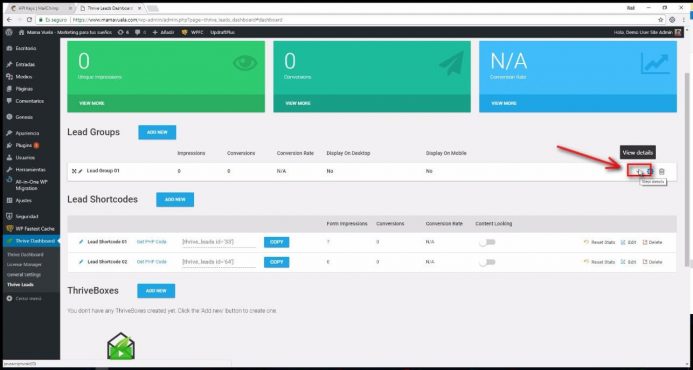Click Edit for Lead Shortcode 02
Image resolution: width=693 pixels, height=370 pixels.
coord(628,263)
